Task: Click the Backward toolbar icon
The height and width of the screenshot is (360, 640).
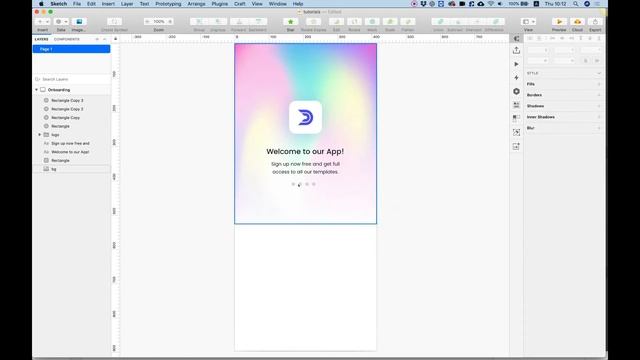Action: 258,22
